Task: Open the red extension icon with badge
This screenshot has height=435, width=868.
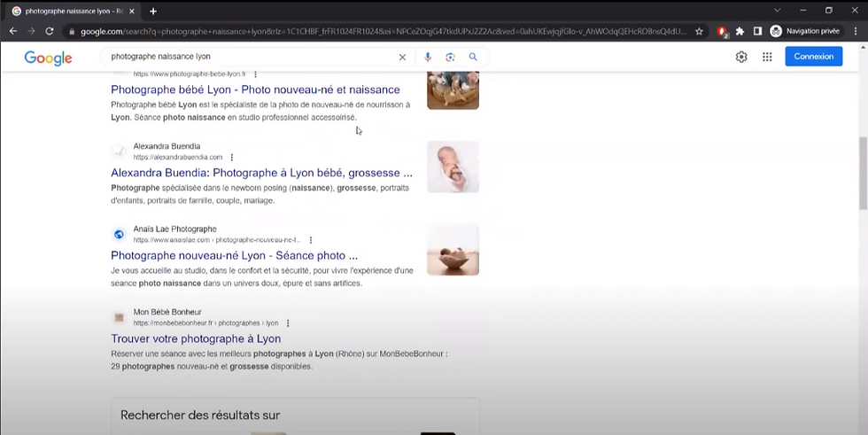Action: pos(723,32)
